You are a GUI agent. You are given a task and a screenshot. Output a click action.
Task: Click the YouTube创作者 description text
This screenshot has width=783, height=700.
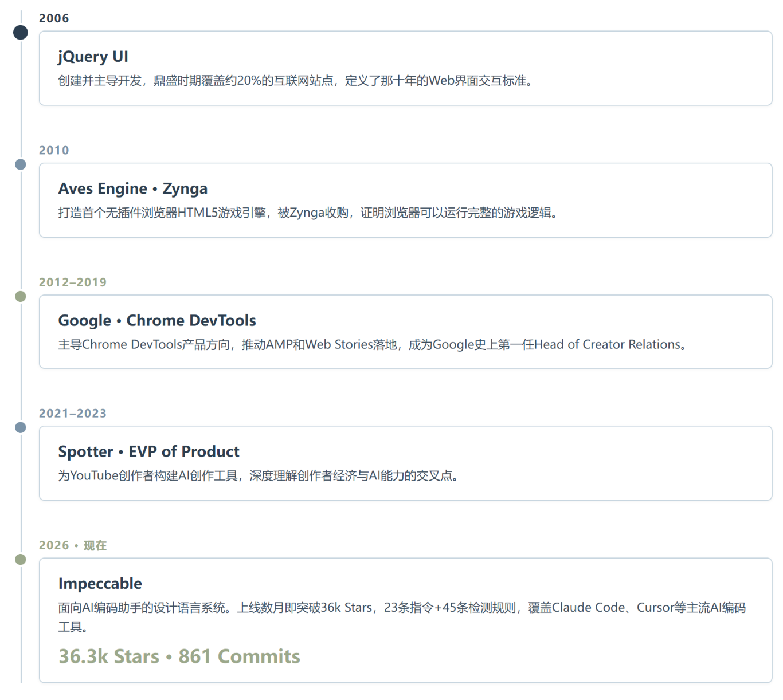point(259,475)
